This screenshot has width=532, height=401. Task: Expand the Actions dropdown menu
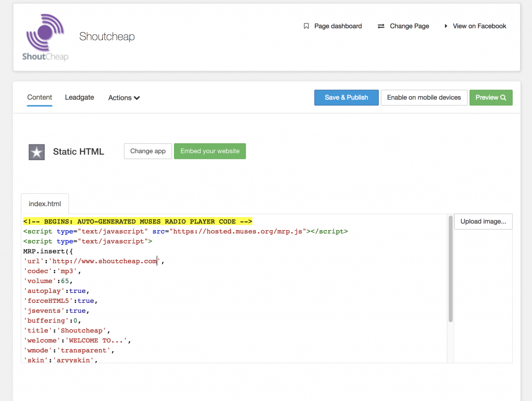124,98
